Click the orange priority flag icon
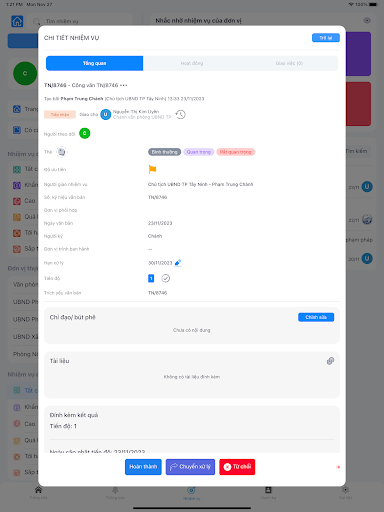The width and height of the screenshot is (384, 512). pos(152,169)
